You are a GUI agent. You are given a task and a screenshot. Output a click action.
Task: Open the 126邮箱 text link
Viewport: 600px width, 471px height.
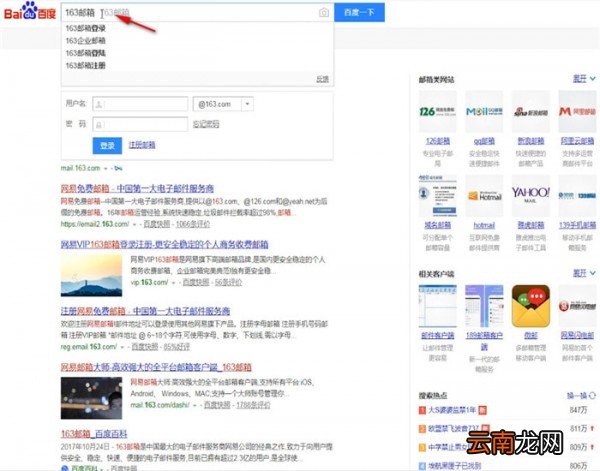[x=438, y=141]
